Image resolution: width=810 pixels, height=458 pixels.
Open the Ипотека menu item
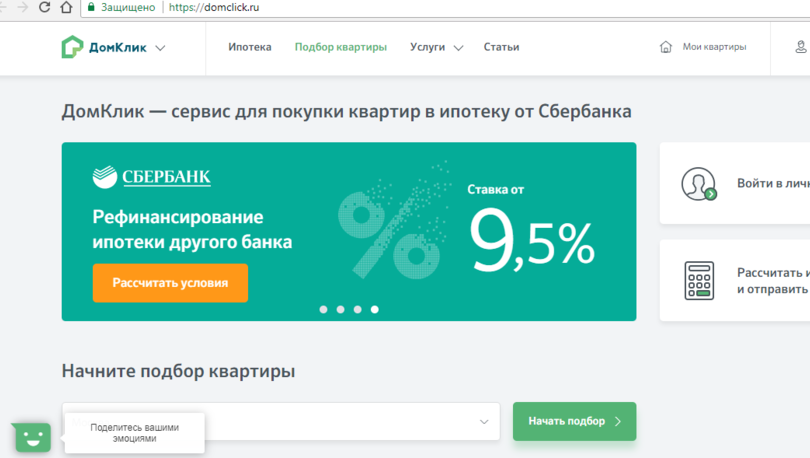[x=249, y=47]
